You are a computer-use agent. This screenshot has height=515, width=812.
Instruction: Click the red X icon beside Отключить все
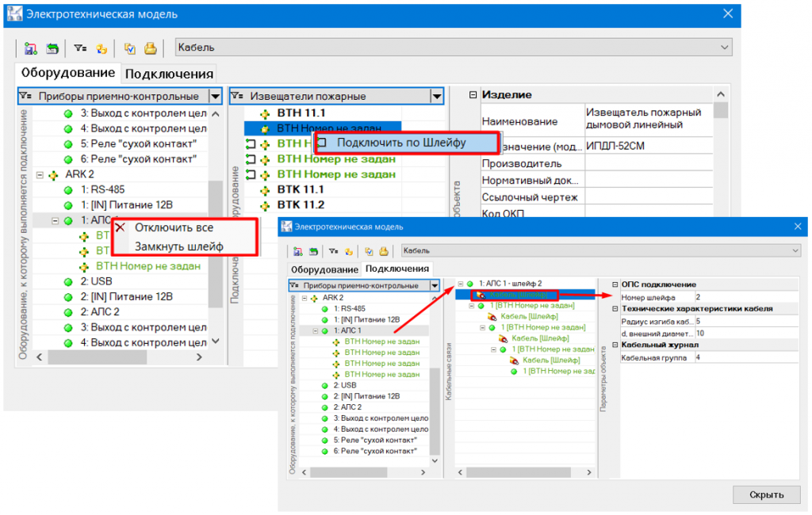point(121,227)
